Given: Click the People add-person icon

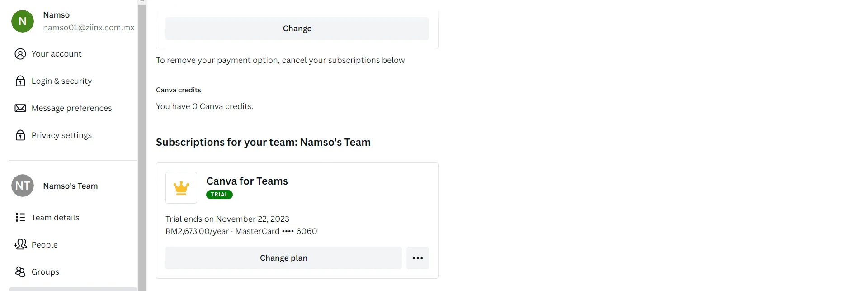Looking at the screenshot, I should 20,244.
